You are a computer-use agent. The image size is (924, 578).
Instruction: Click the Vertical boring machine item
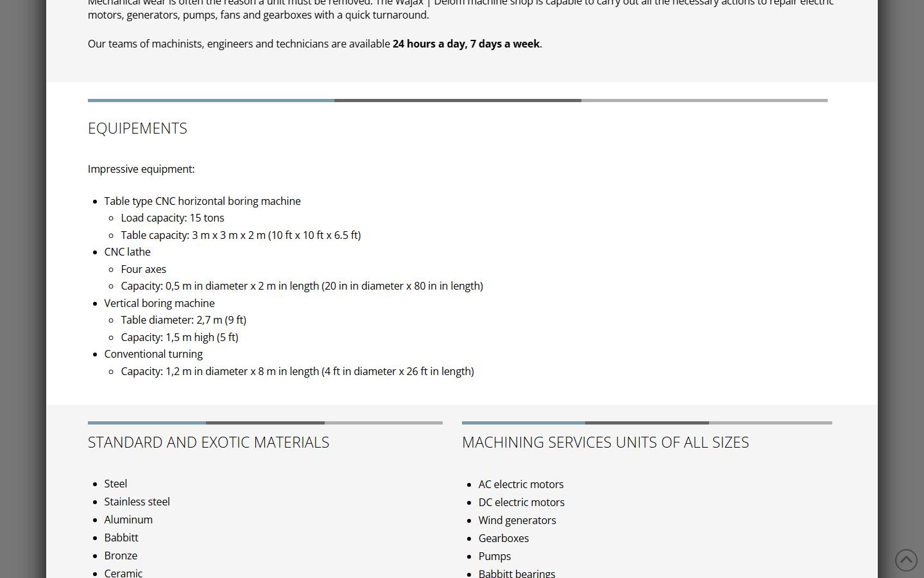pos(159,303)
